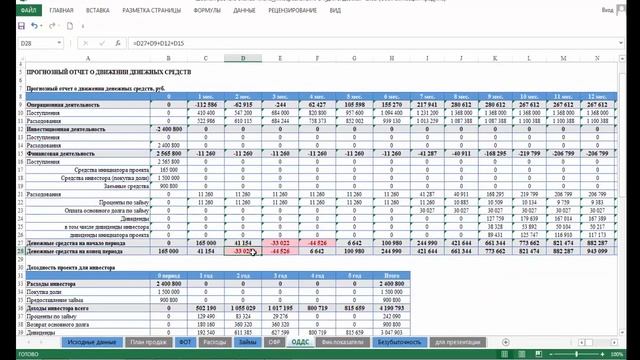This screenshot has height=360, width=640.
Task: Open the ДАННЫЕ ribbon tab
Action: [x=244, y=10]
